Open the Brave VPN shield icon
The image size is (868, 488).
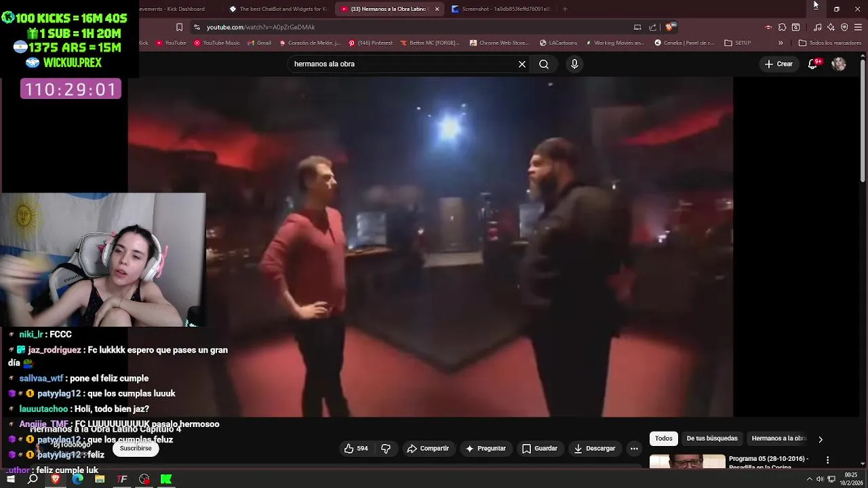pos(844,27)
